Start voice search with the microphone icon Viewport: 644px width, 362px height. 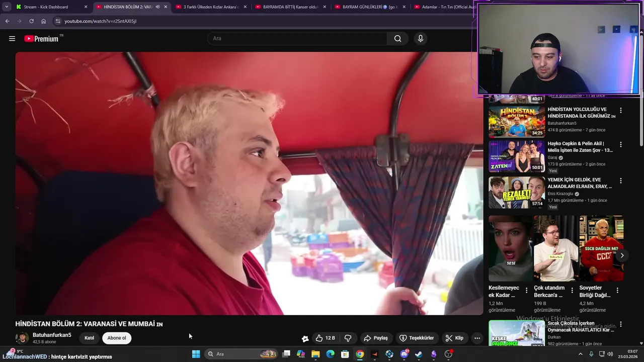pos(421,39)
